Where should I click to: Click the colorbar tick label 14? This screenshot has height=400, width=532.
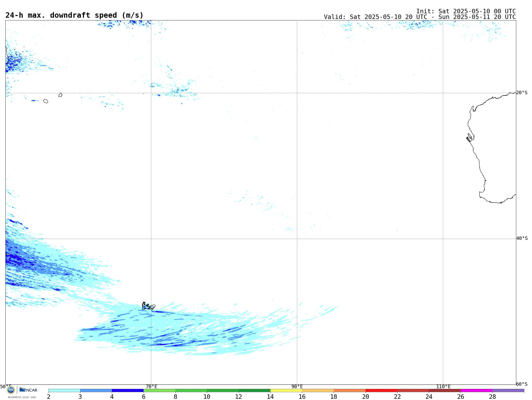pos(270,397)
